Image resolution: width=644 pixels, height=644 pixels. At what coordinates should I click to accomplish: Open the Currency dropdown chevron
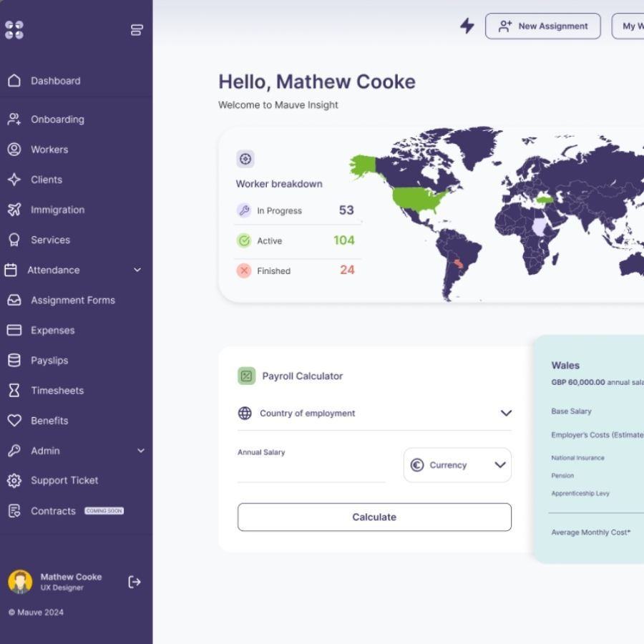click(x=500, y=465)
